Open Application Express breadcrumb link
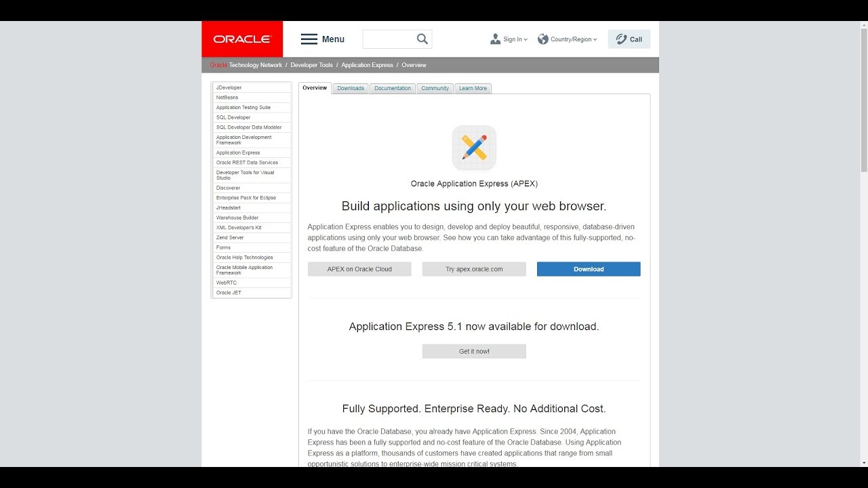 (367, 65)
